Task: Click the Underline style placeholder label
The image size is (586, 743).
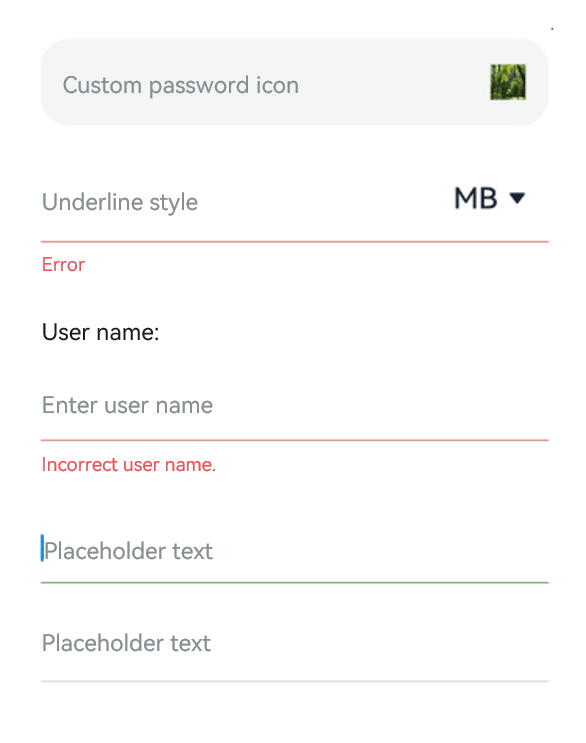Action: point(120,202)
